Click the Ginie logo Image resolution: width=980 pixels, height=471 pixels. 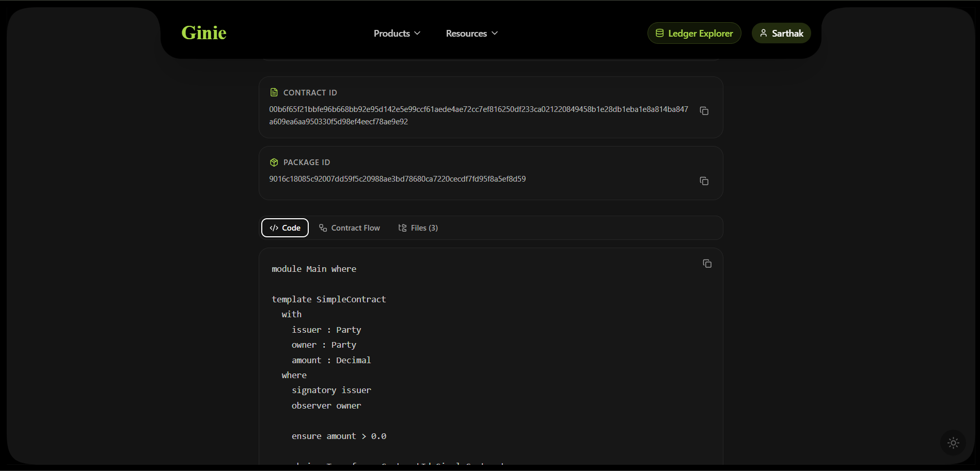coord(204,33)
